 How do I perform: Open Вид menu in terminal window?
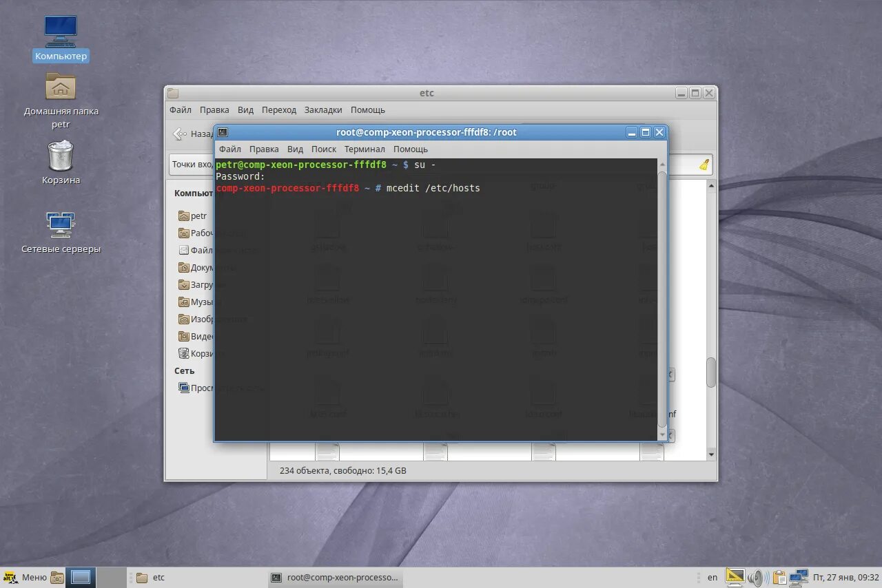[295, 149]
